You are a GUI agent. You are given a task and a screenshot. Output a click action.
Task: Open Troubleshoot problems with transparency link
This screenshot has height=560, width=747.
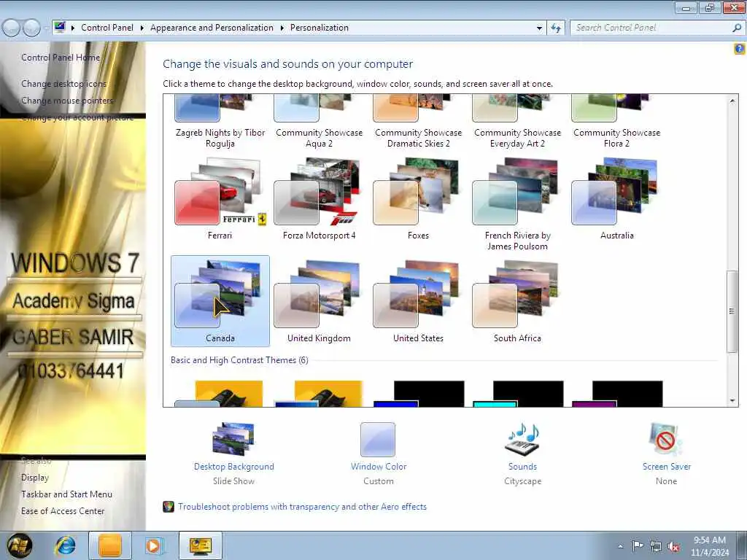(x=302, y=507)
